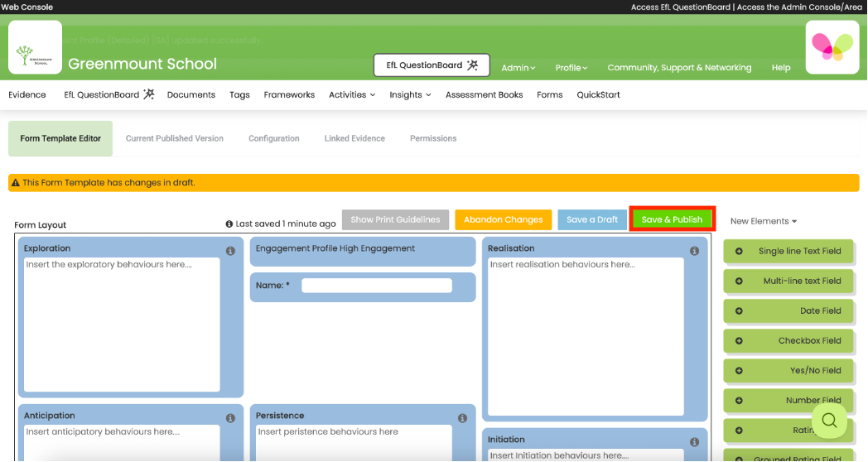Image resolution: width=868 pixels, height=462 pixels.
Task: Expand the Admin dropdown menu
Action: pyautogui.click(x=518, y=68)
